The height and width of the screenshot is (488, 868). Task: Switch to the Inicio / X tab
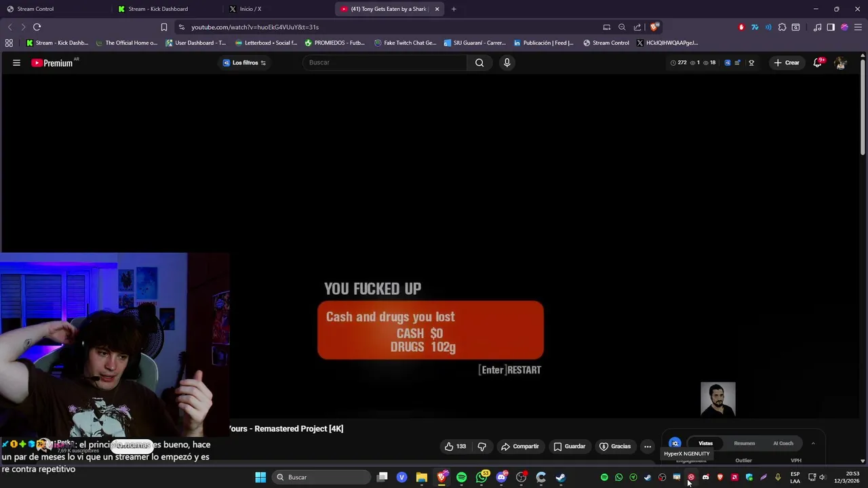pos(278,9)
